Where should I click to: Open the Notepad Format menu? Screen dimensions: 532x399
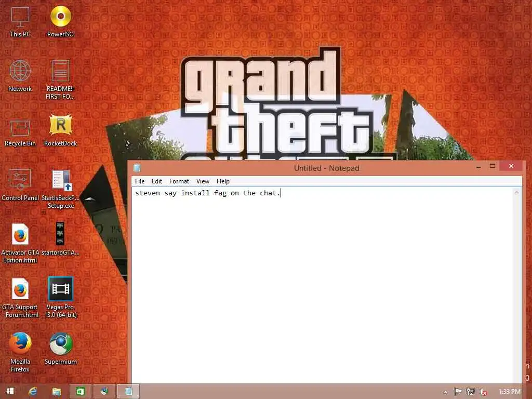pyautogui.click(x=179, y=181)
